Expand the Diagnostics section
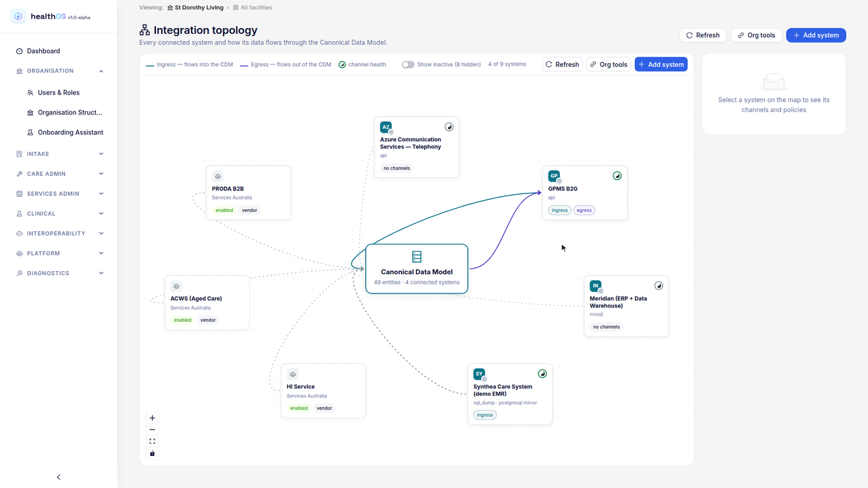This screenshot has width=868, height=488. click(x=58, y=274)
